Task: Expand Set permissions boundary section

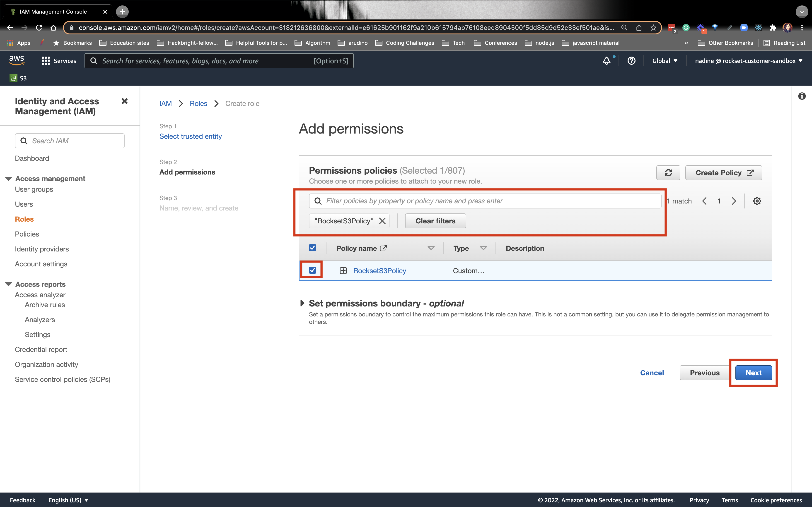Action: click(x=302, y=303)
